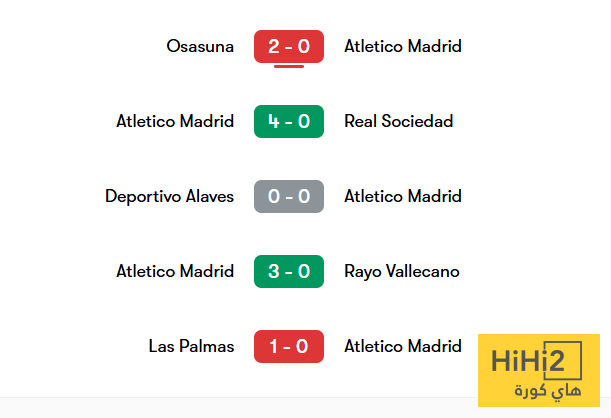The width and height of the screenshot is (611, 418).
Task: Open the Rayo Vallecano team link
Action: tap(402, 272)
